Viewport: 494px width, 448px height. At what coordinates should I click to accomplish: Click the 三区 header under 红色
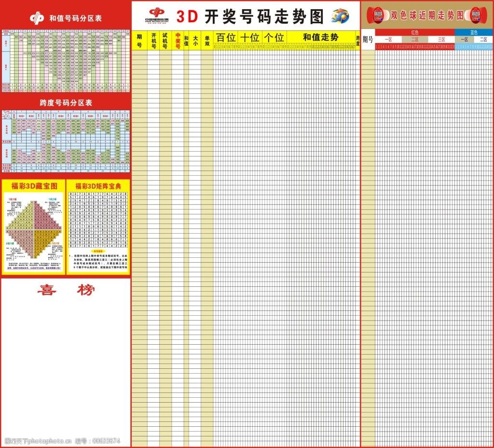click(x=441, y=39)
